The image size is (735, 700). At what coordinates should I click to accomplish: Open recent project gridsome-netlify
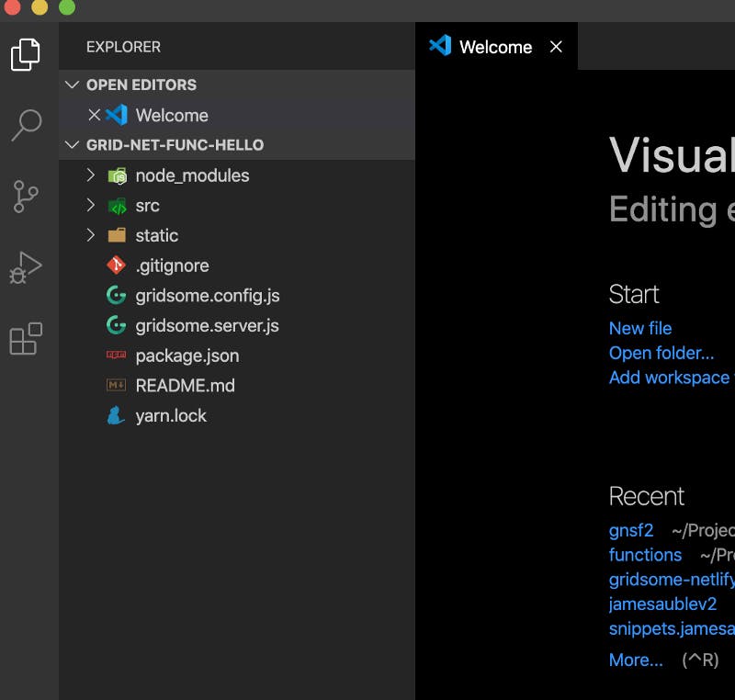click(x=672, y=579)
